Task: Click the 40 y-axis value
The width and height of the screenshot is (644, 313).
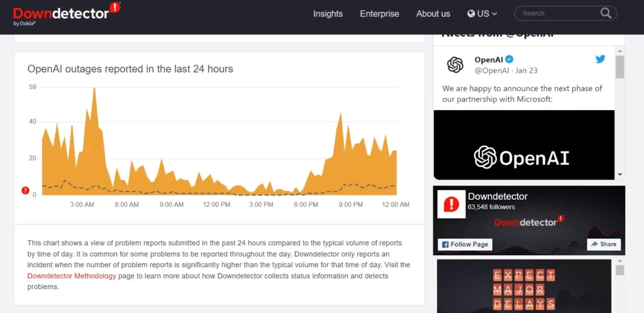Action: tap(33, 121)
